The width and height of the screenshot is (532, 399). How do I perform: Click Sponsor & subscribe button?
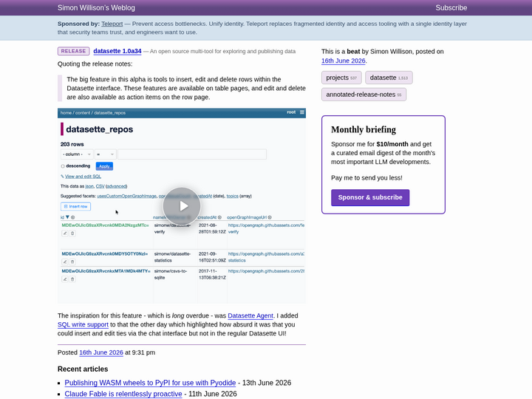tap(370, 197)
